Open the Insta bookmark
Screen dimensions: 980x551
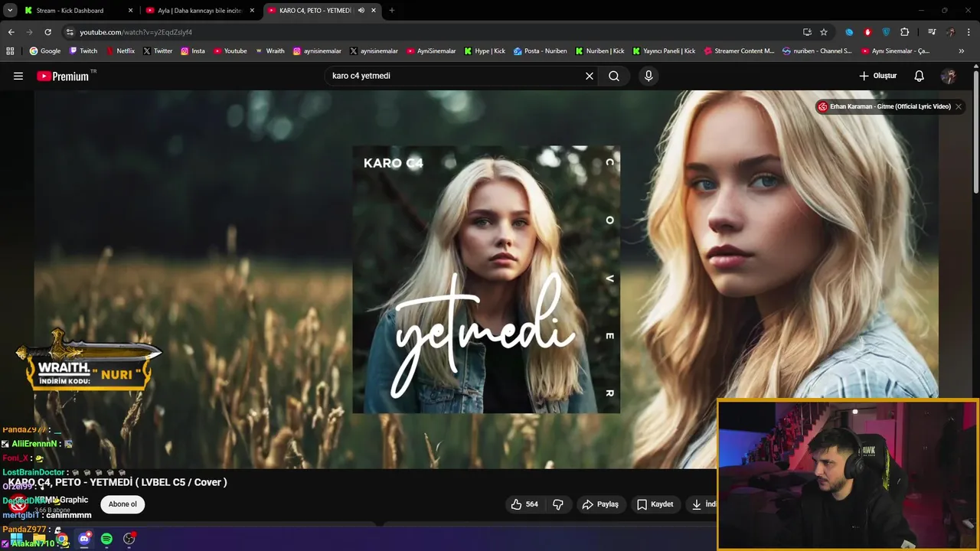coord(193,51)
